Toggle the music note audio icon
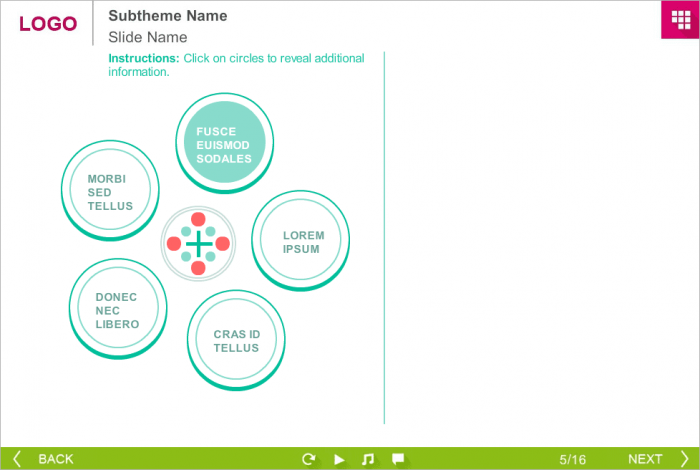The height and width of the screenshot is (470, 700). coord(367,459)
